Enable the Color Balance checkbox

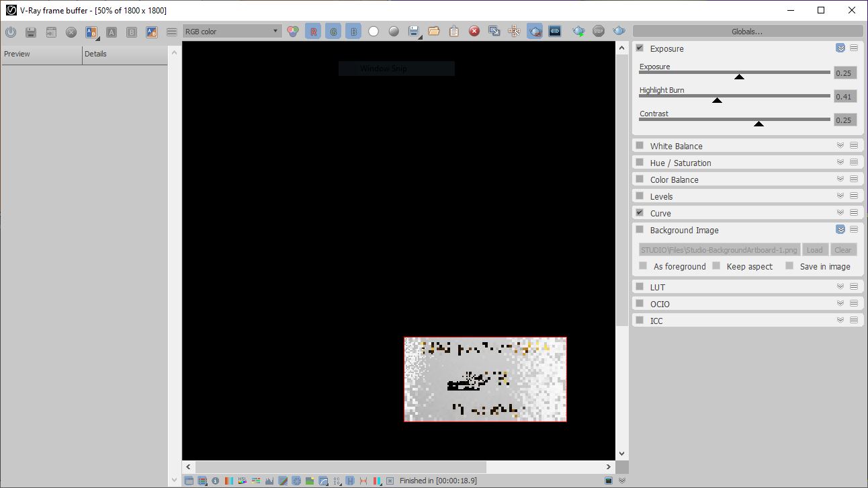click(640, 179)
